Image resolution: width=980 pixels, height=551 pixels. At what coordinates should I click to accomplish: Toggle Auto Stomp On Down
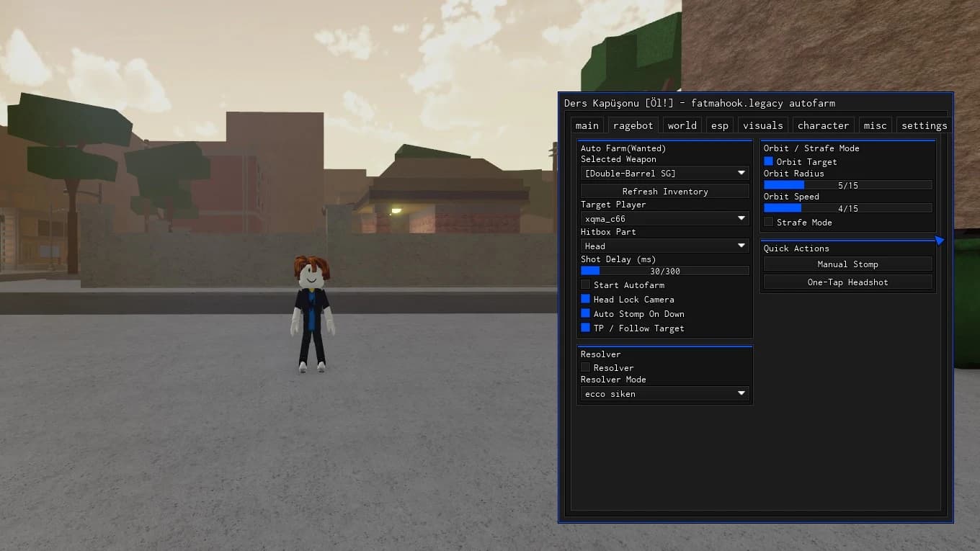(585, 313)
